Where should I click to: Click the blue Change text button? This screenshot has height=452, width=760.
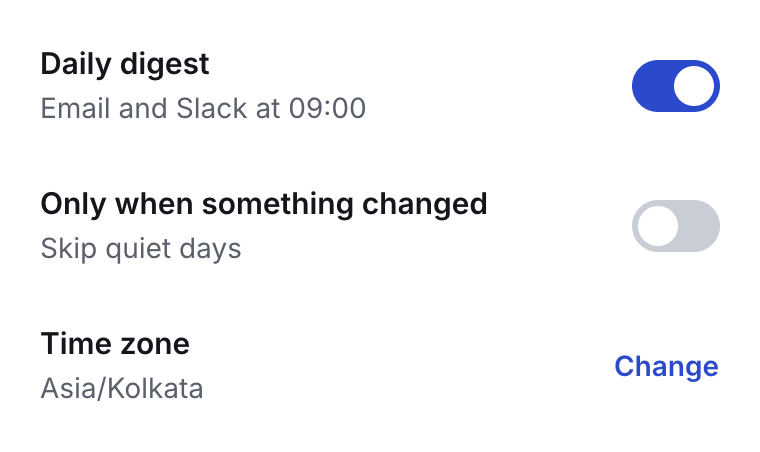tap(666, 366)
